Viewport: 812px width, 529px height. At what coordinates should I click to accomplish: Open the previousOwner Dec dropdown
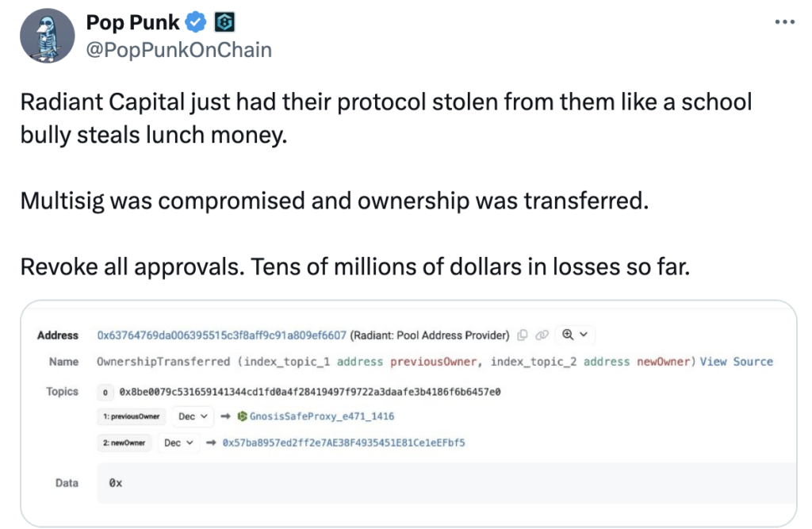pyautogui.click(x=193, y=416)
